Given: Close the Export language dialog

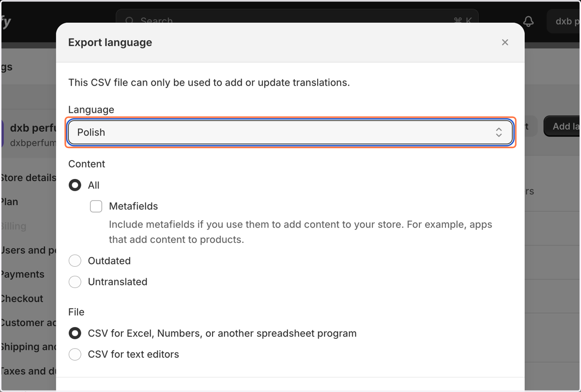Looking at the screenshot, I should point(505,43).
